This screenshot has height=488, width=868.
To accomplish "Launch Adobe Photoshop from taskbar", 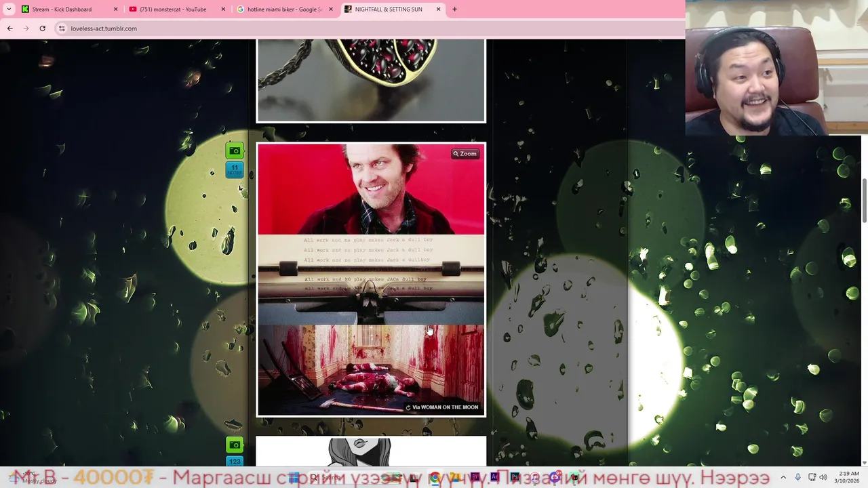I will click(x=515, y=478).
